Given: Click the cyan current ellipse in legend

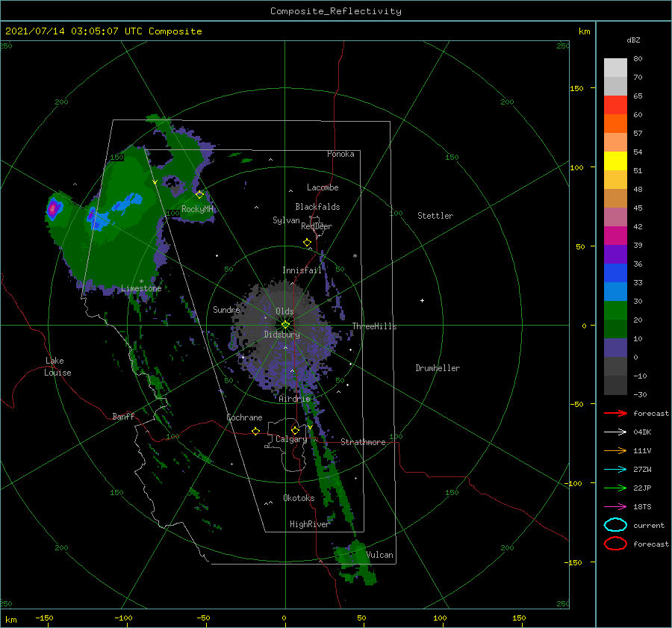Looking at the screenshot, I should point(615,525).
